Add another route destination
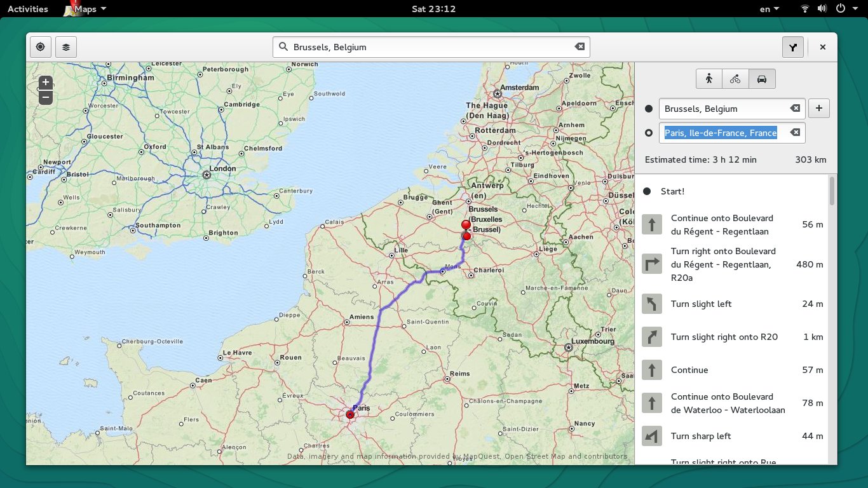The image size is (868, 488). 818,109
